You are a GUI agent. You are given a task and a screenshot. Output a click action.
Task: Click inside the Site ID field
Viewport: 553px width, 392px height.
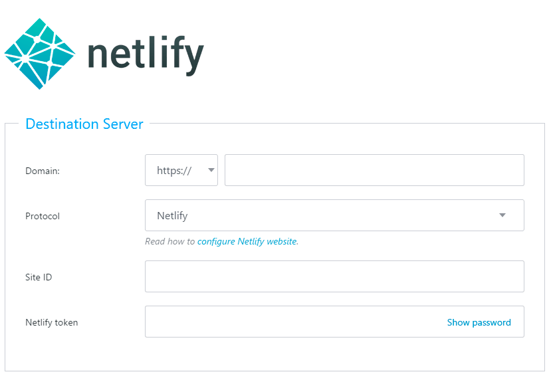pyautogui.click(x=334, y=276)
